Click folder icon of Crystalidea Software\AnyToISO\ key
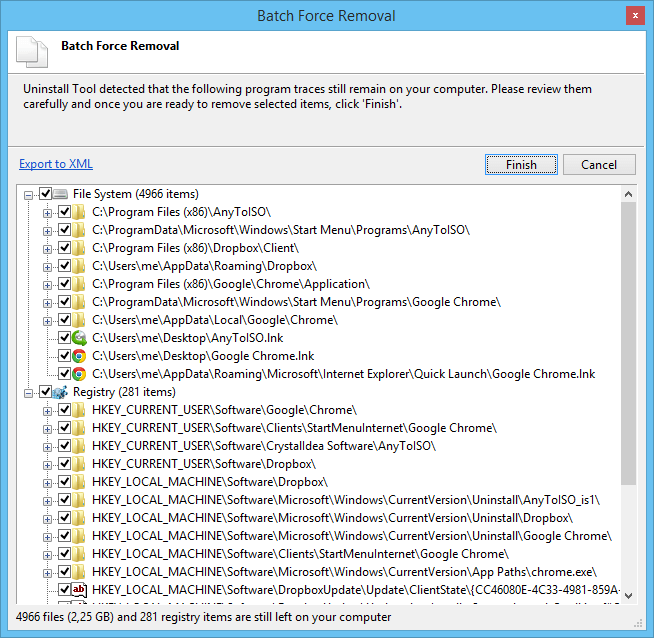654x638 pixels. click(x=79, y=446)
